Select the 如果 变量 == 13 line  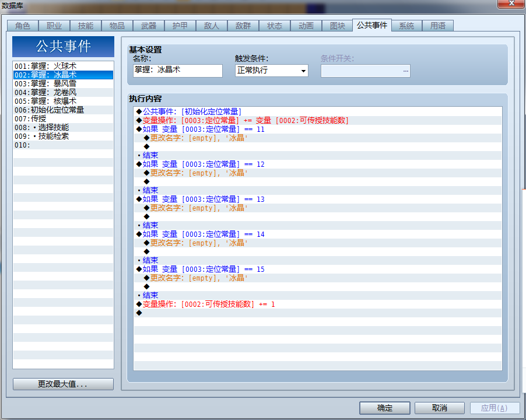point(318,199)
